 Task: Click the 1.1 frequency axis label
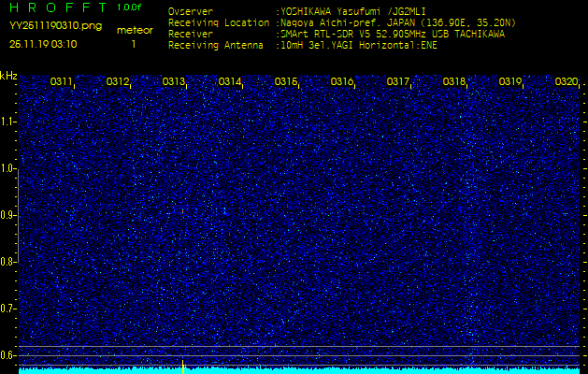(8, 122)
